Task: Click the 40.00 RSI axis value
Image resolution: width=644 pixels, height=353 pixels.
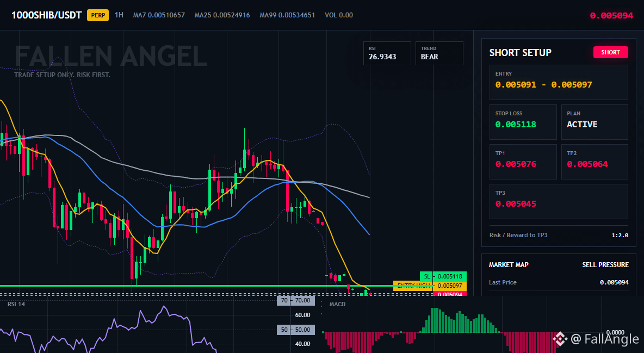Action: (303, 344)
